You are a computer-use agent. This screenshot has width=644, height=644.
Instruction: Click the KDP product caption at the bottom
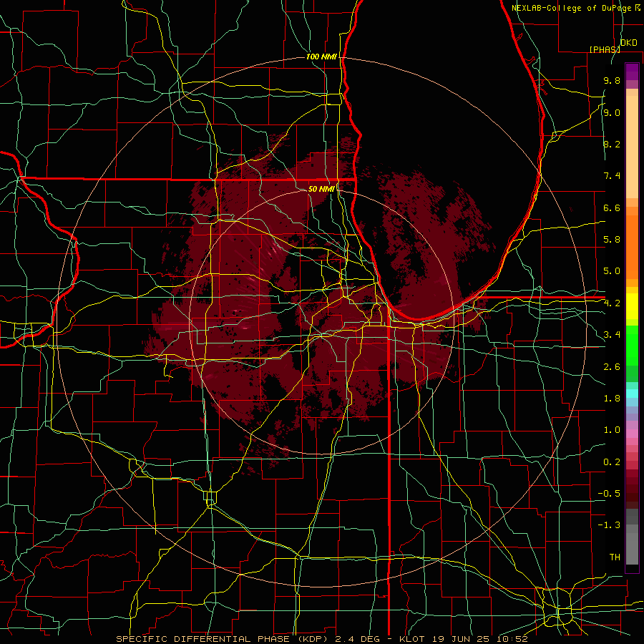pyautogui.click(x=321, y=639)
